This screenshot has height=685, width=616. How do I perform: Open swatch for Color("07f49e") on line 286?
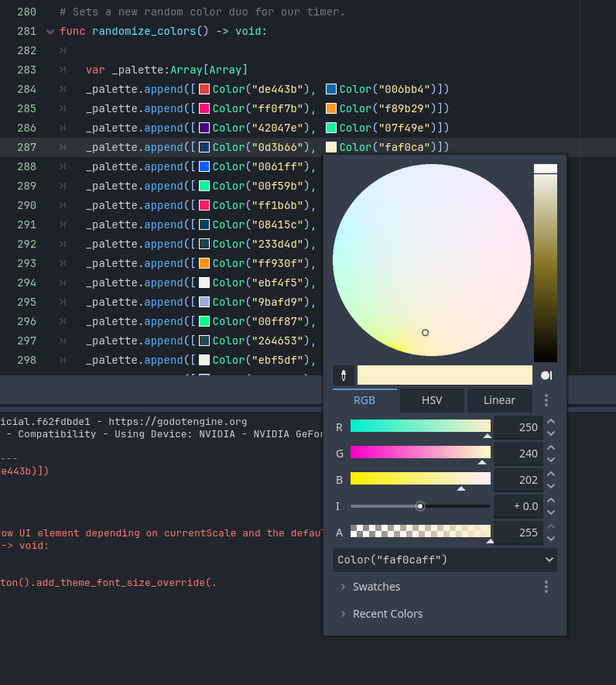331,128
